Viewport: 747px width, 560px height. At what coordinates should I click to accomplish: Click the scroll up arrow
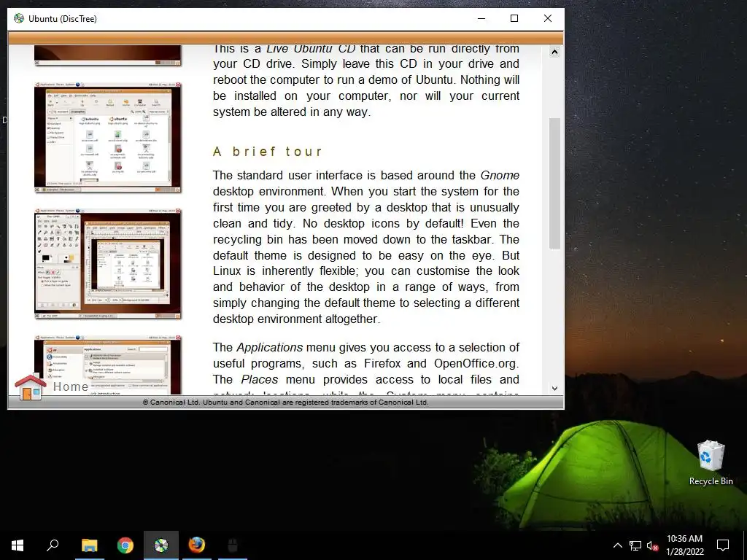click(554, 52)
